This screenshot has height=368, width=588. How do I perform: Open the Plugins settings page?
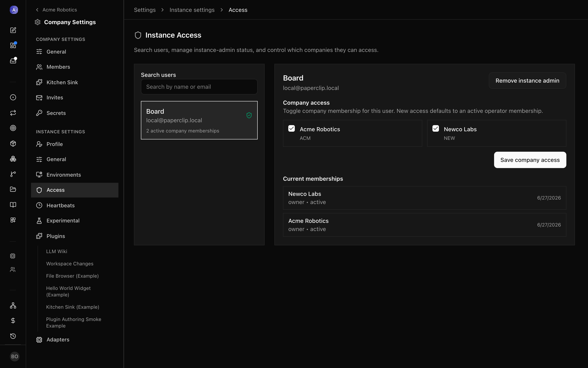click(75, 236)
